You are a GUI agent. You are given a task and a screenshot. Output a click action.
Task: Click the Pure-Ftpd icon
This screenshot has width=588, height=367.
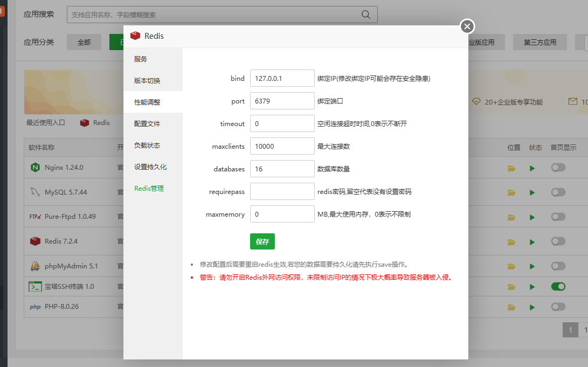tap(35, 217)
